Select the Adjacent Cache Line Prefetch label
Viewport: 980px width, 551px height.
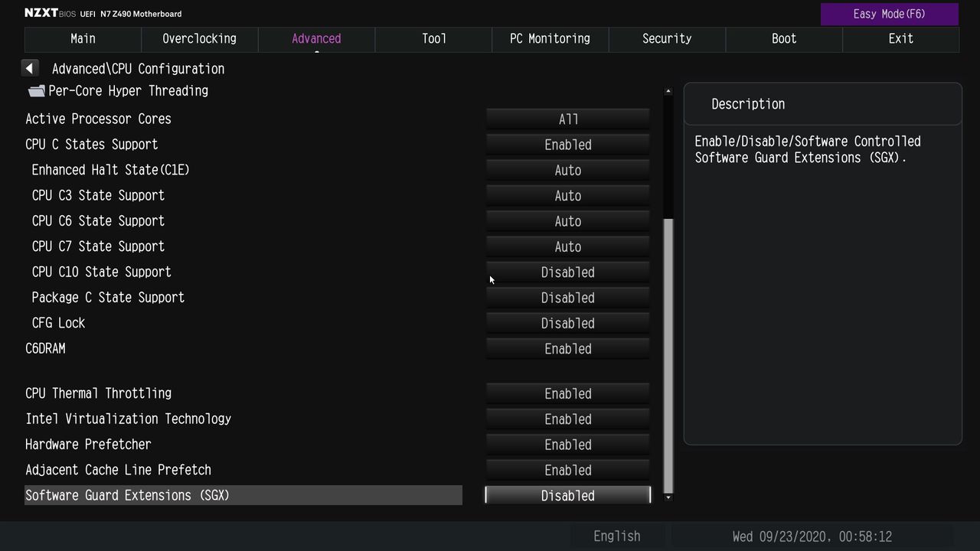point(118,470)
